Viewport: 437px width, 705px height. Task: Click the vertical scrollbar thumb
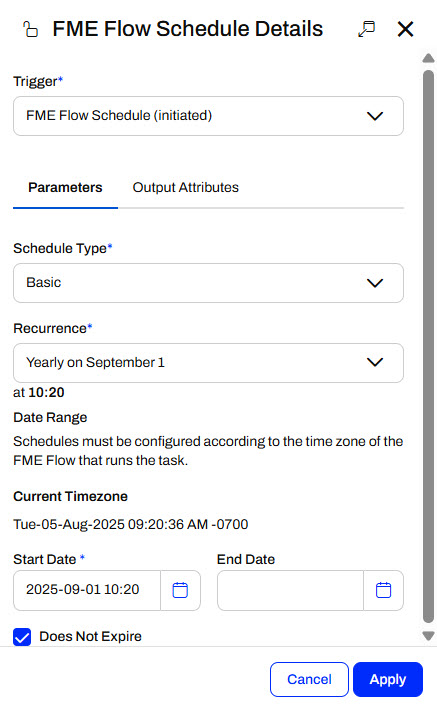[428, 346]
